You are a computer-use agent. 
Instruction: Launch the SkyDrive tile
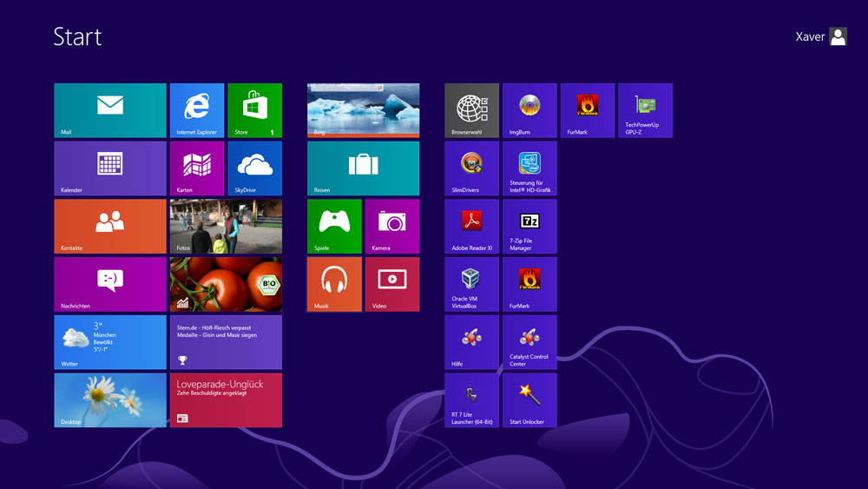coord(254,168)
